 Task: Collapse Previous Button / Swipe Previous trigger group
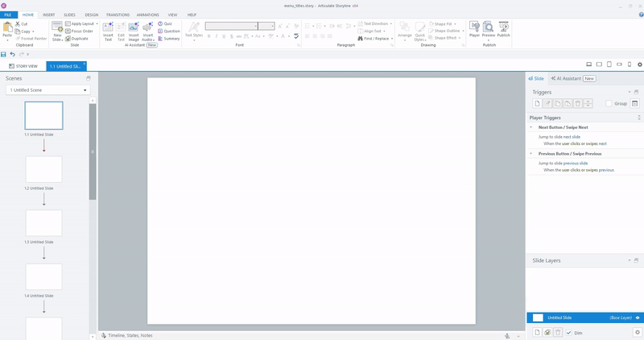[x=531, y=154]
